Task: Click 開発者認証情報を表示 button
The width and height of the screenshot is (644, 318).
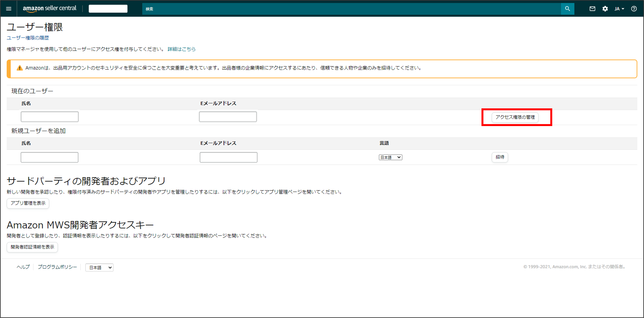Action: [x=32, y=247]
